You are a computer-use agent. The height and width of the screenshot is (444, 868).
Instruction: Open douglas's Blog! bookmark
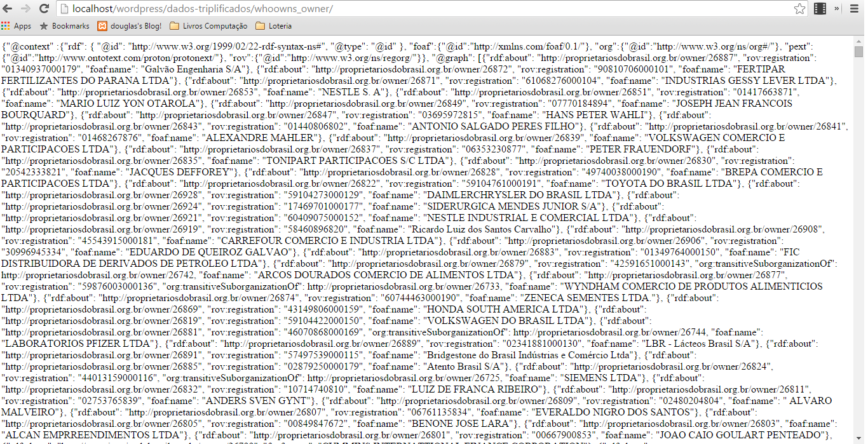[x=130, y=26]
